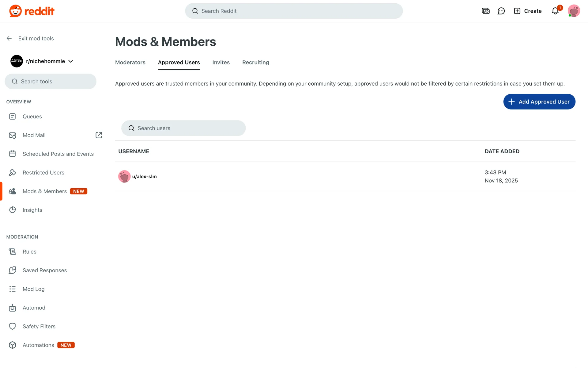Image resolution: width=588 pixels, height=368 pixels.
Task: Click the Add Approved User button
Action: tap(539, 102)
